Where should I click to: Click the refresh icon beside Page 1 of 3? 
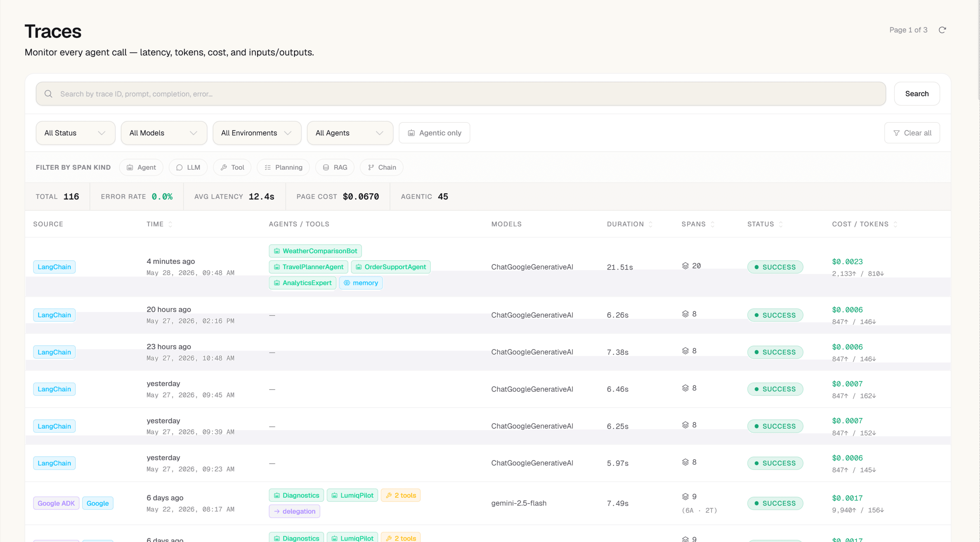coord(942,30)
